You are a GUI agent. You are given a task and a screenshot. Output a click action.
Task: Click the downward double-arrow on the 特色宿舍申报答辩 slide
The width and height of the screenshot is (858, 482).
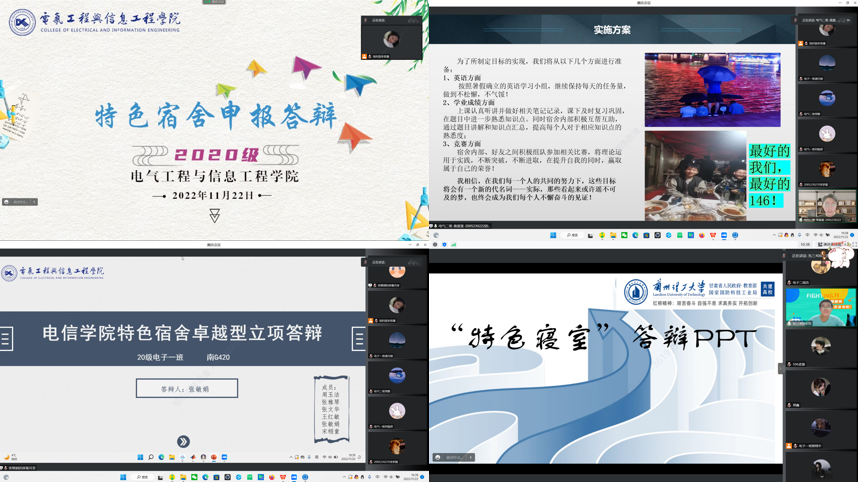pyautogui.click(x=214, y=216)
